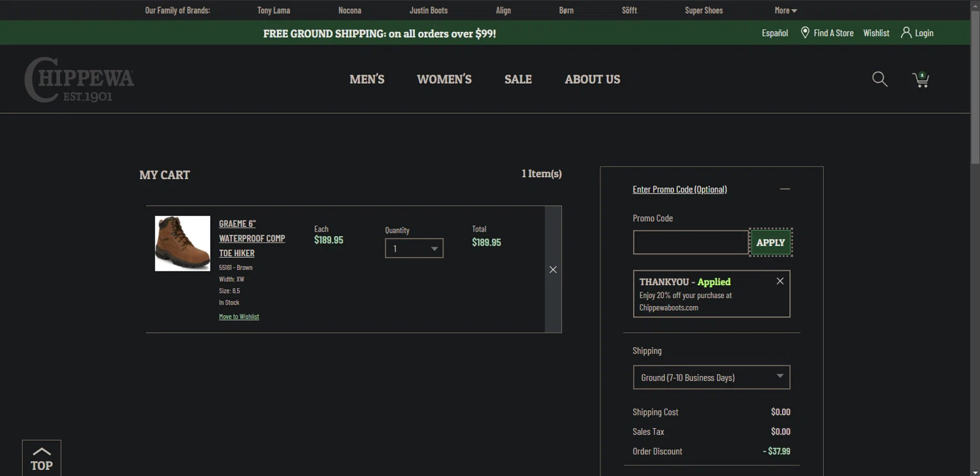Open the search magnifier icon
Viewport: 980px width, 476px height.
point(880,79)
